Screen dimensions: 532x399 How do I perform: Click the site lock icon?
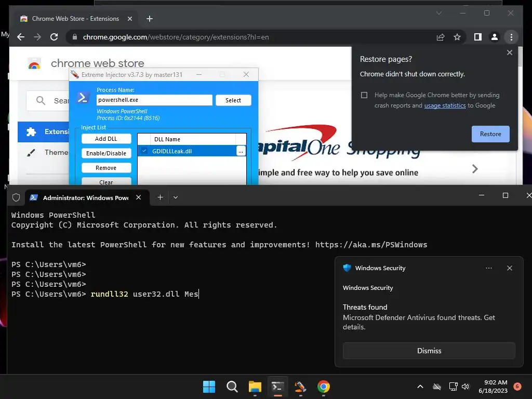pyautogui.click(x=75, y=37)
